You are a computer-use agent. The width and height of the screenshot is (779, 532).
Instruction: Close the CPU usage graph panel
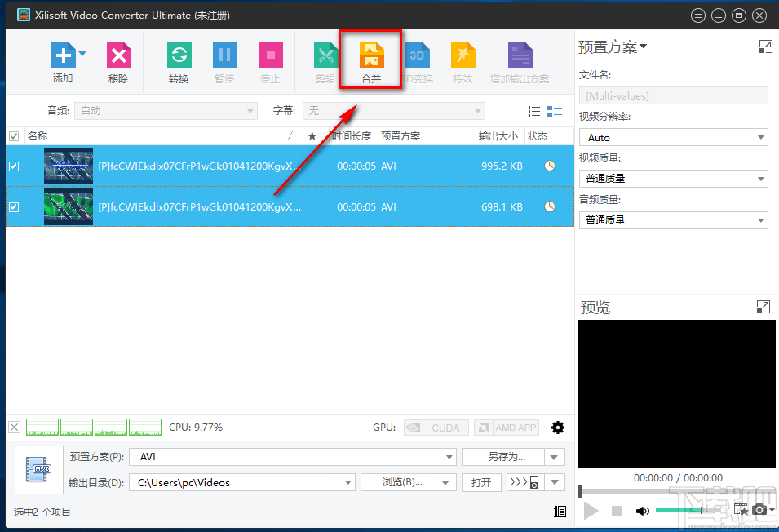[15, 428]
